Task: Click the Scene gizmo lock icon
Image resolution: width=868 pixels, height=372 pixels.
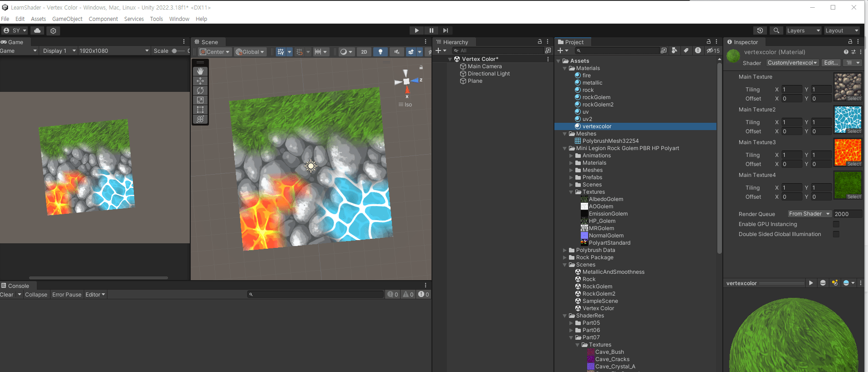Action: coord(421,67)
